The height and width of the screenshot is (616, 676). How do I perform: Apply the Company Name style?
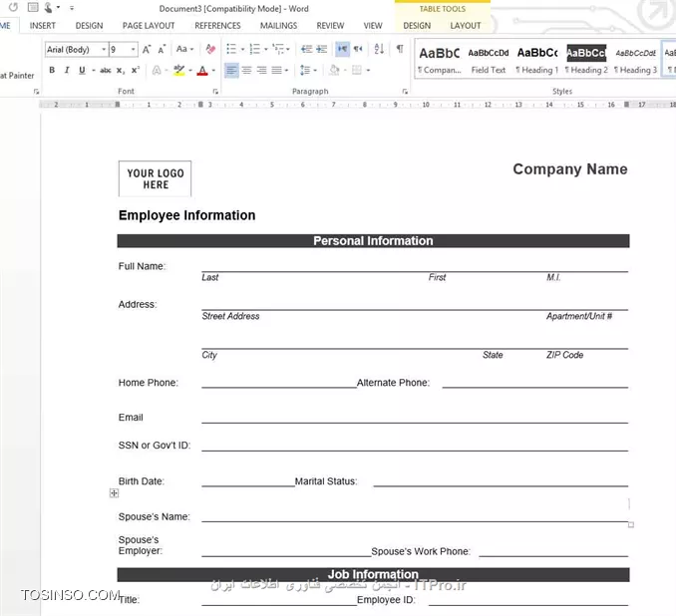pyautogui.click(x=440, y=61)
